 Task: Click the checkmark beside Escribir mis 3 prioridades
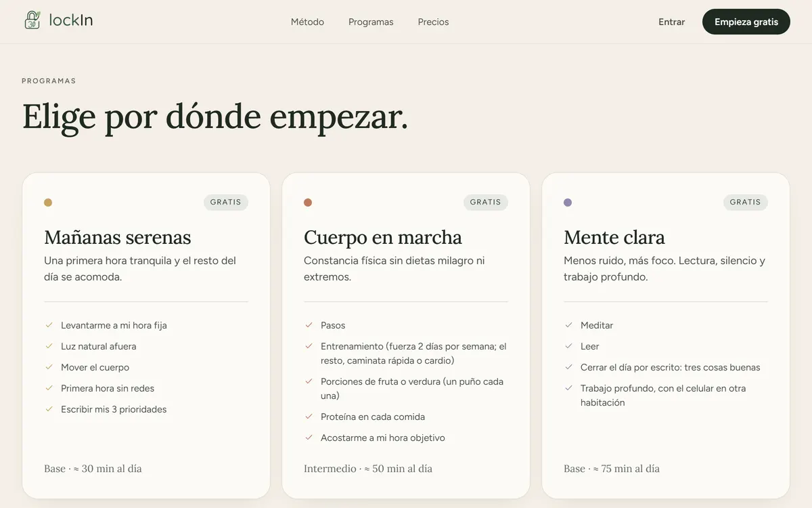[49, 409]
